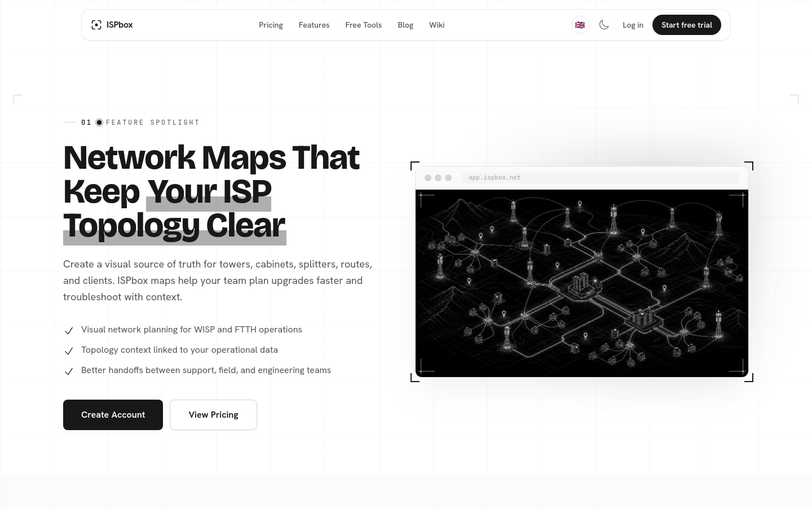
Task: Open the language selector flag button
Action: click(580, 25)
